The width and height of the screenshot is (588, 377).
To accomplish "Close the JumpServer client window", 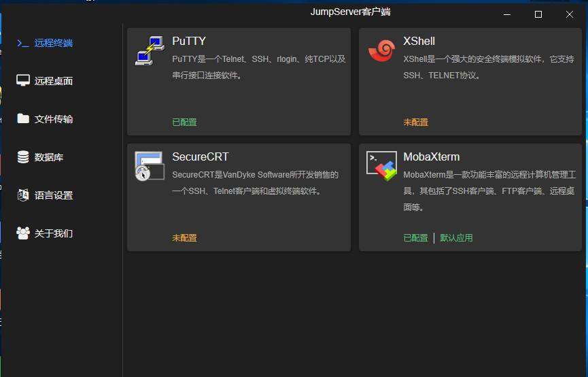I will tap(569, 14).
